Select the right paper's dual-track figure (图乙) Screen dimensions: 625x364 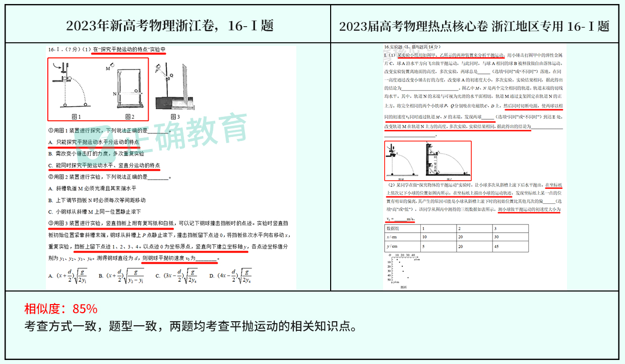(x=447, y=160)
